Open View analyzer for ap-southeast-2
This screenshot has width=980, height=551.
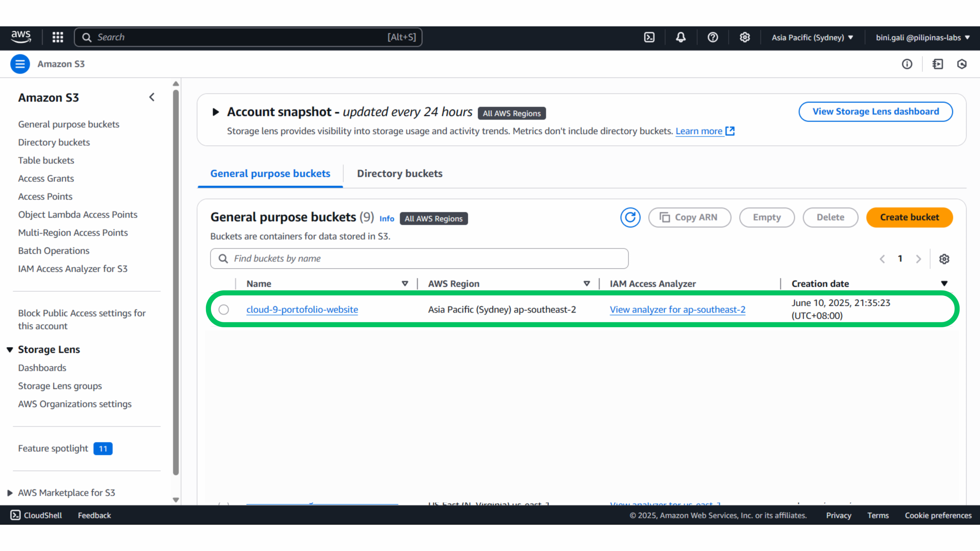point(677,310)
